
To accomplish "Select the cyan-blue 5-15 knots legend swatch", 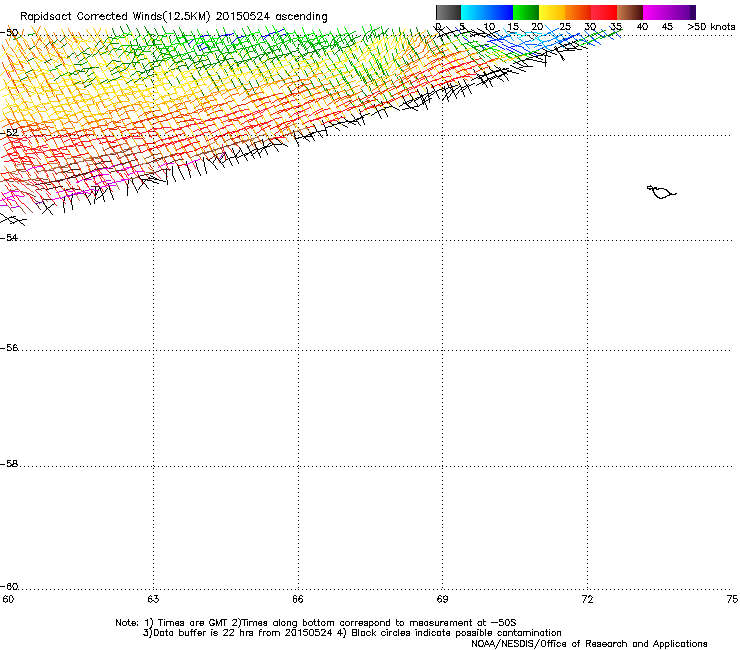I will point(487,12).
